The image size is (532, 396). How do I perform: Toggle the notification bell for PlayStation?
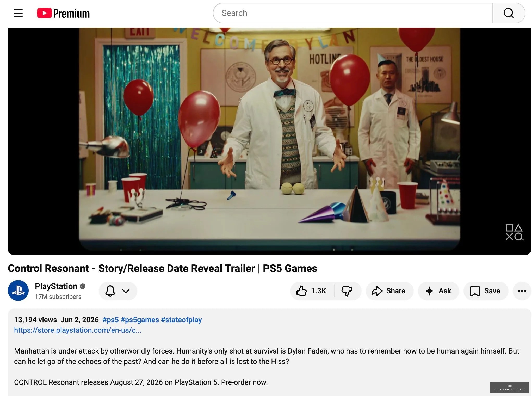click(110, 291)
